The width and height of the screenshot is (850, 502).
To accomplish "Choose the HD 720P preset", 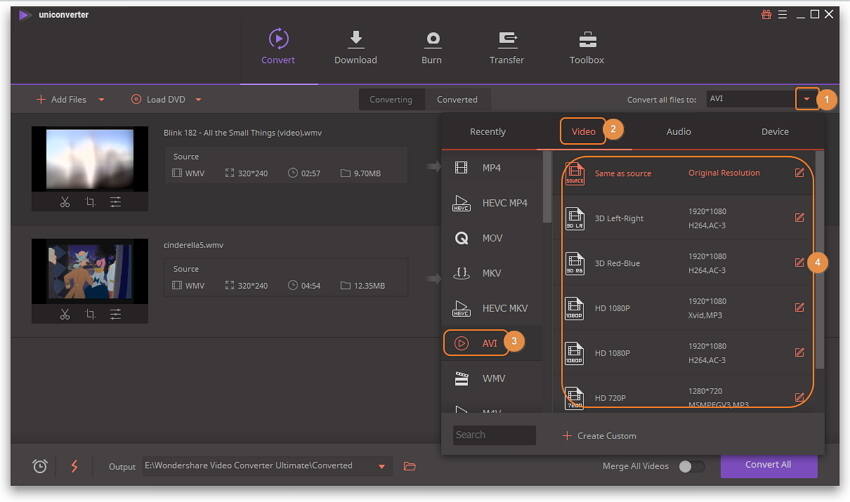I will point(683,397).
